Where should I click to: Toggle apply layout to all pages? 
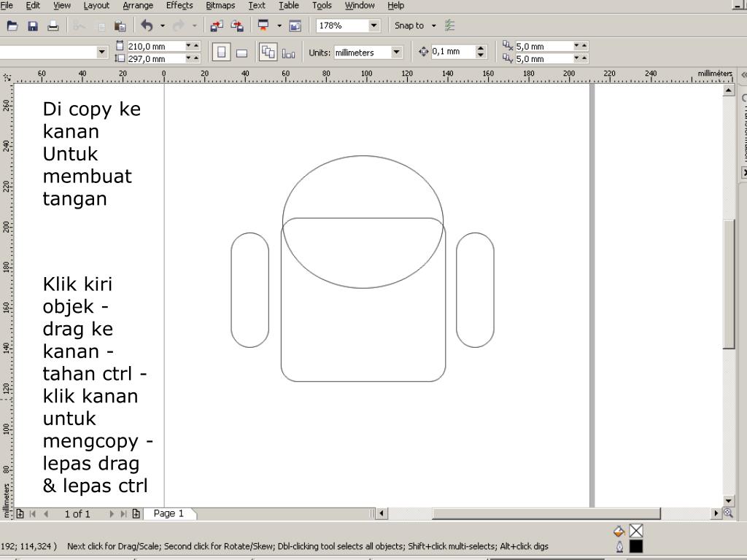coord(268,52)
